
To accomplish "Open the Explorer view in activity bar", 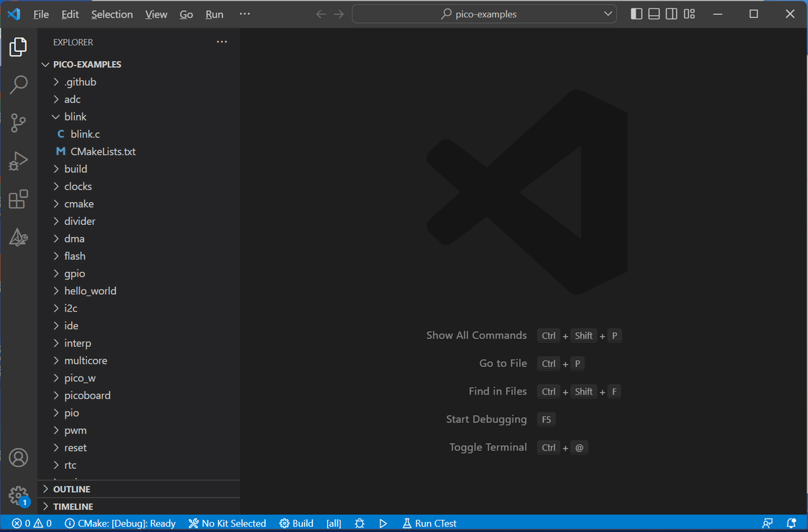I will click(18, 47).
